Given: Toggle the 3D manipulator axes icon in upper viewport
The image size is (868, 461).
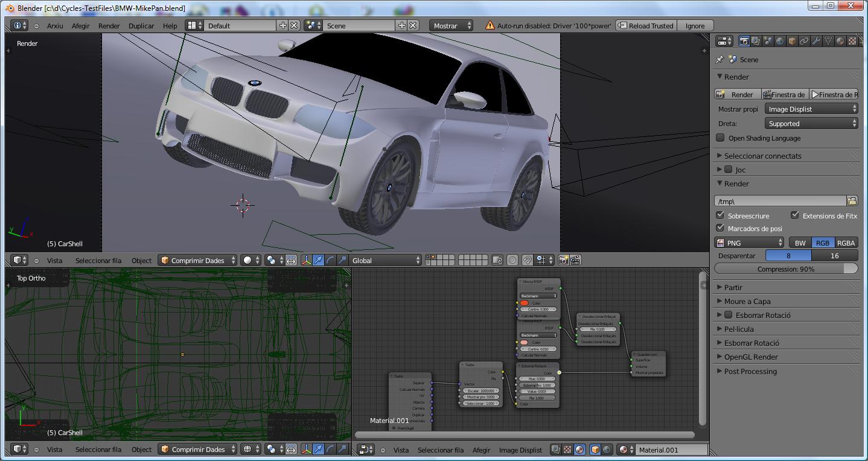Looking at the screenshot, I should (306, 260).
